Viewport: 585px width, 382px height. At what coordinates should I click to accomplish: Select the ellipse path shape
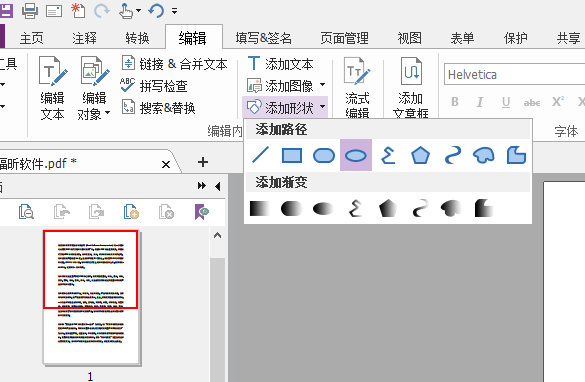tap(356, 155)
